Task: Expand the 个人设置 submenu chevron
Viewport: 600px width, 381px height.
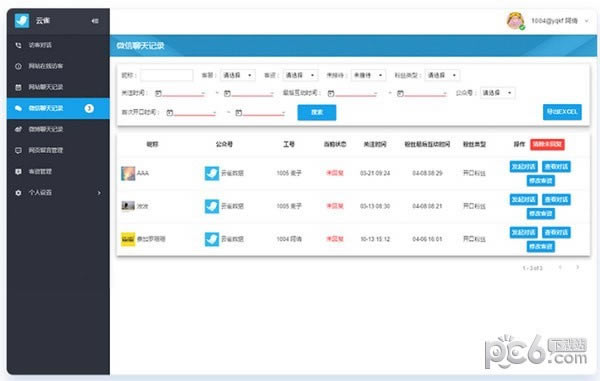Action: pyautogui.click(x=99, y=193)
